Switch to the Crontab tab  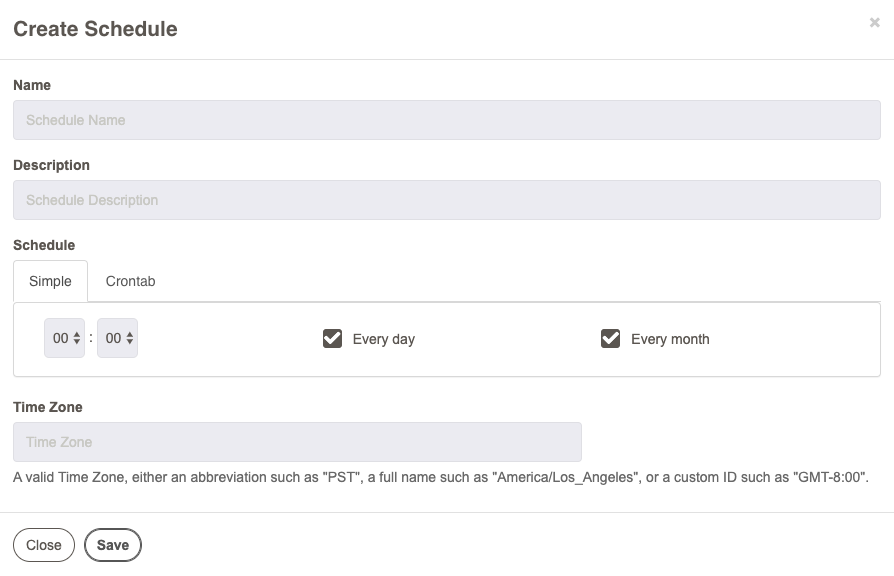click(130, 281)
